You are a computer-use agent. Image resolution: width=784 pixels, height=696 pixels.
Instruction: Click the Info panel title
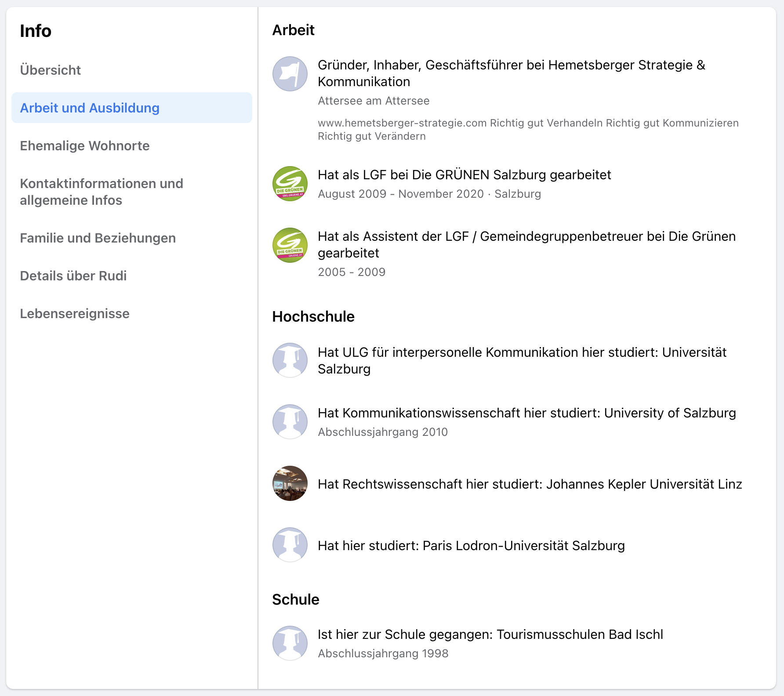click(36, 31)
